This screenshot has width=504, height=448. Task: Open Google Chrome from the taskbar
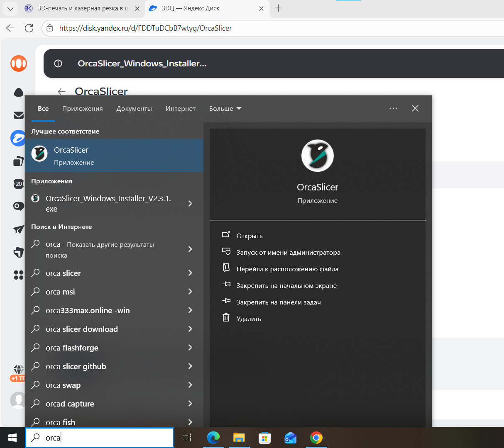tap(316, 438)
